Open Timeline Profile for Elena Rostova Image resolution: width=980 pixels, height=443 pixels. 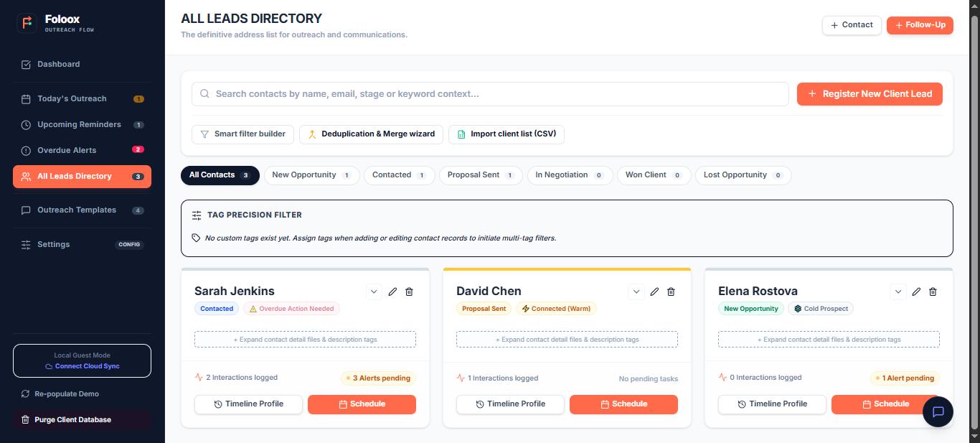click(773, 404)
